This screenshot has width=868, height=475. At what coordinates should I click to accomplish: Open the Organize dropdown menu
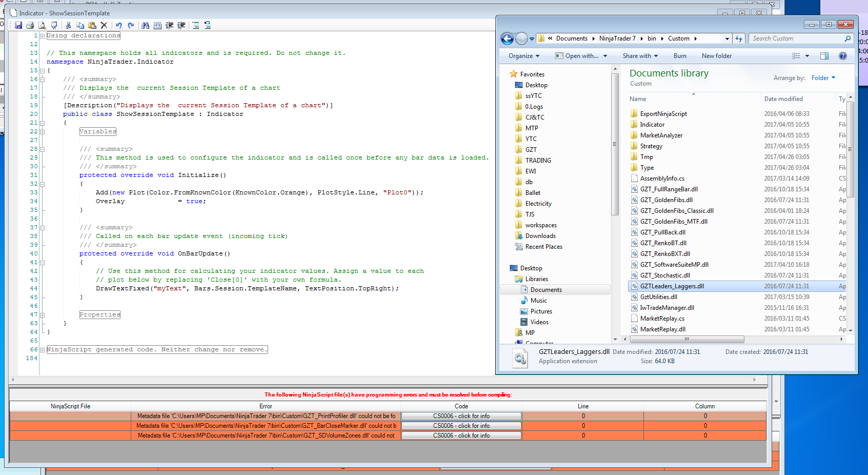(523, 56)
